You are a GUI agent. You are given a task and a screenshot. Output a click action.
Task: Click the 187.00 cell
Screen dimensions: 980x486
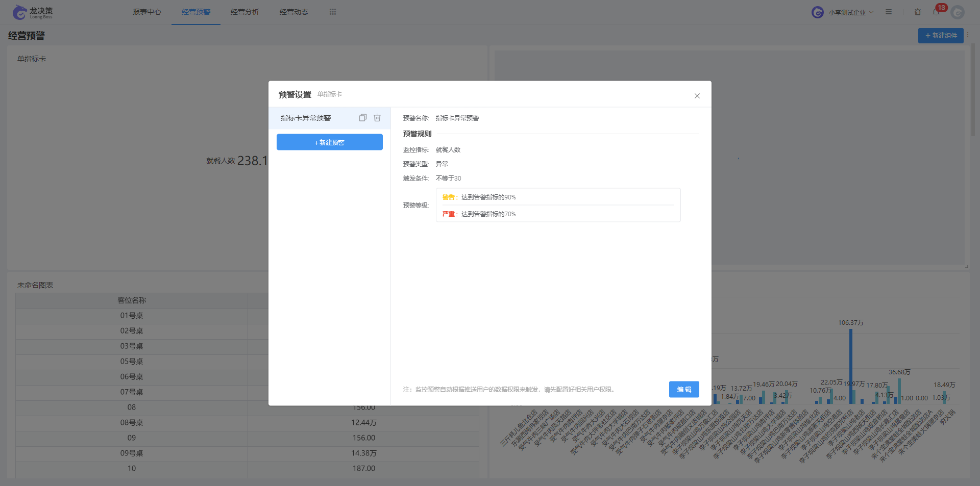tap(363, 469)
